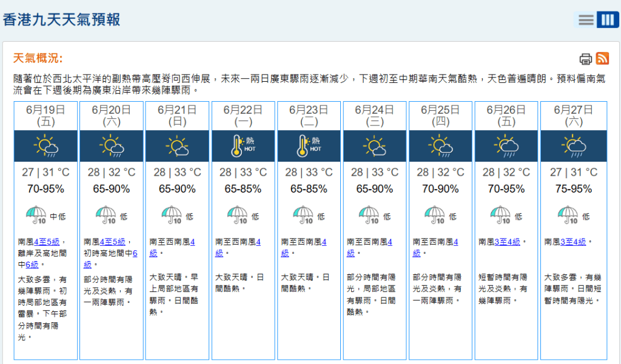Click the June 21 sunny intervals icon
Image resolution: width=621 pixels, height=364 pixels.
177,145
